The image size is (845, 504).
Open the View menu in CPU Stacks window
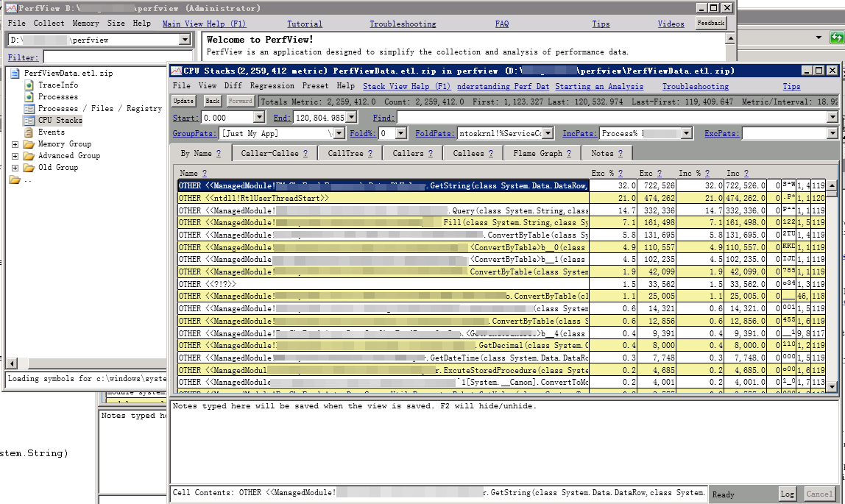click(208, 86)
